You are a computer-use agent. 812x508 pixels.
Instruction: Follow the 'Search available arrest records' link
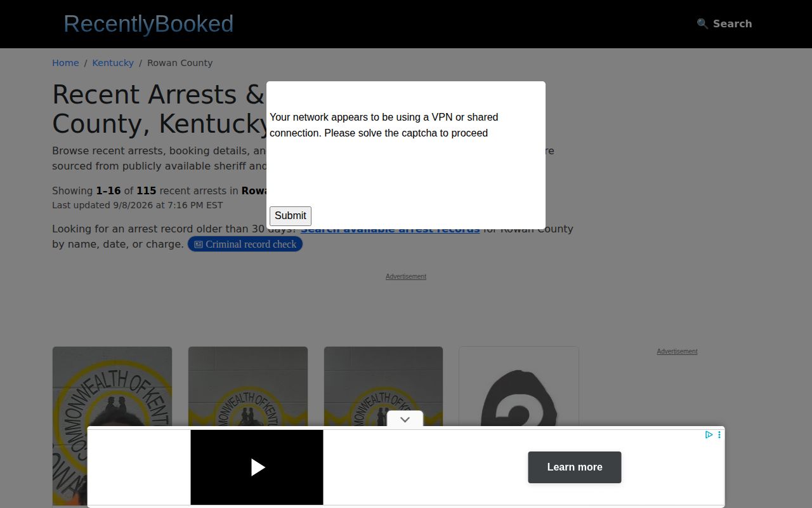click(390, 229)
